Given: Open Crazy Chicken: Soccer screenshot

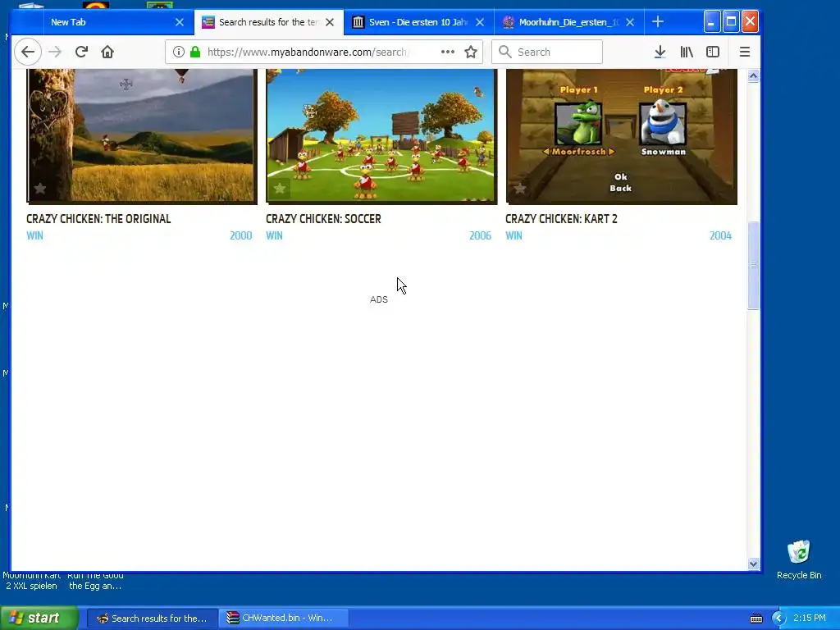Looking at the screenshot, I should pyautogui.click(x=381, y=135).
